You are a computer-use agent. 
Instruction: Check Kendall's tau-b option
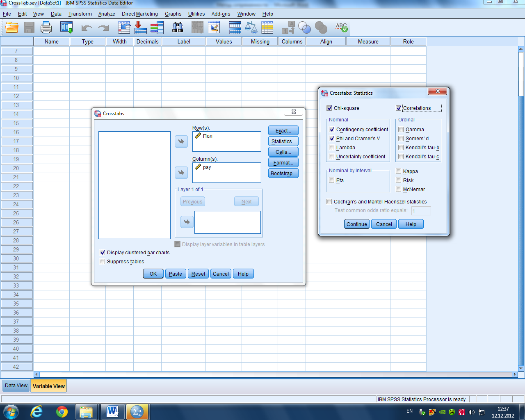401,148
